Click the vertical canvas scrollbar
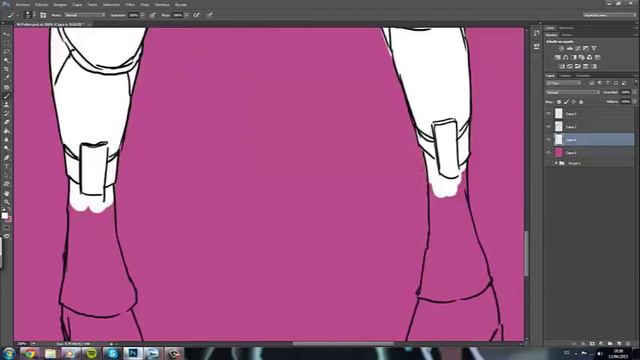Viewport: 640px width, 360px height. 526,253
